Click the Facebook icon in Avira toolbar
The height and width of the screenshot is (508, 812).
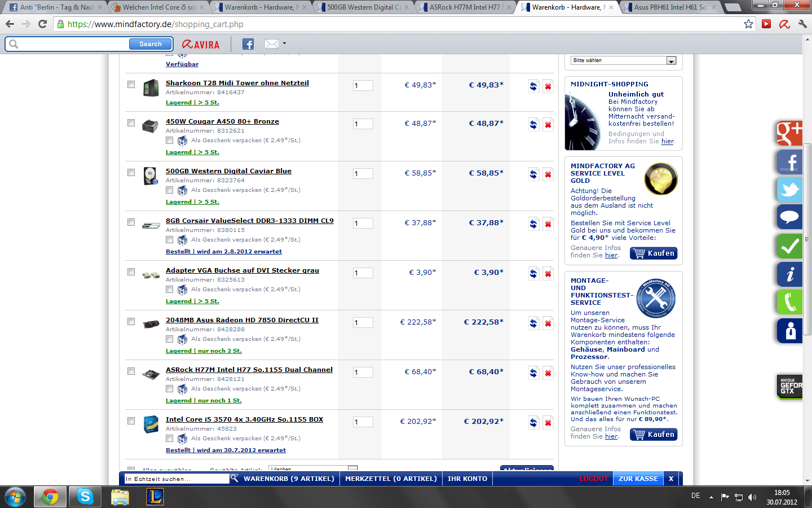tap(248, 44)
